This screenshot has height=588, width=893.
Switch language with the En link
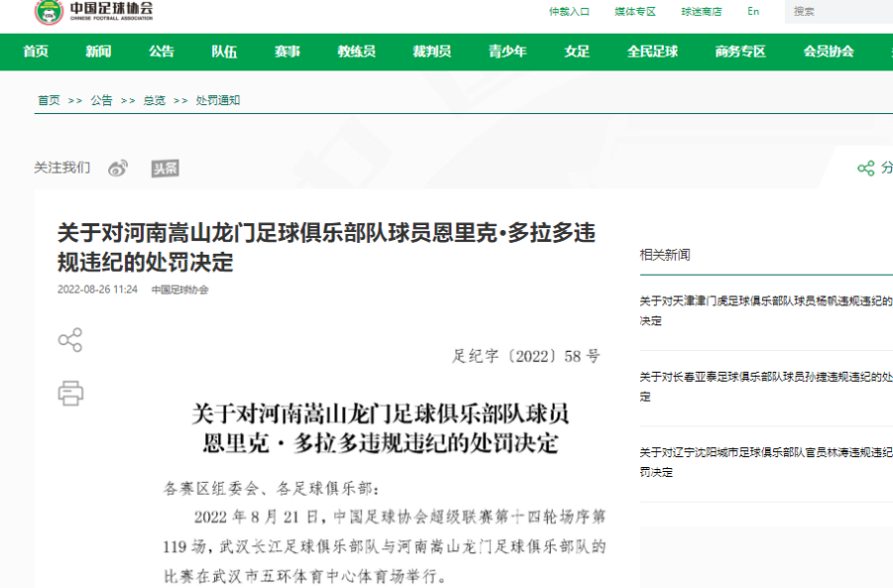pyautogui.click(x=753, y=12)
